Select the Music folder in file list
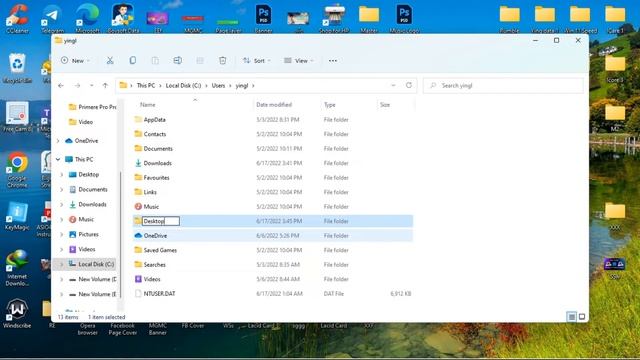640x360 pixels. pyautogui.click(x=273, y=207)
